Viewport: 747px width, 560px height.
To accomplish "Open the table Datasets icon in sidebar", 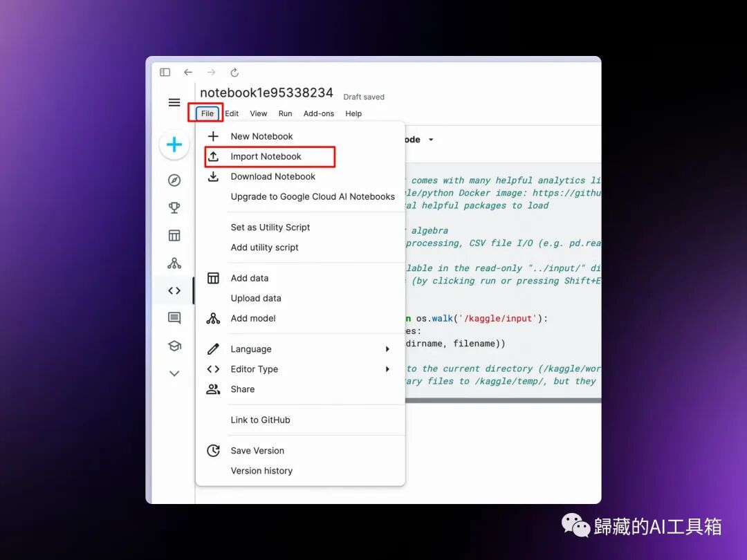I will tap(174, 235).
